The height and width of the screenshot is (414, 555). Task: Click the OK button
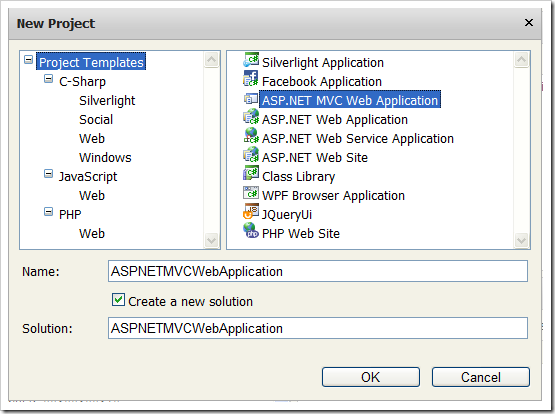click(371, 377)
